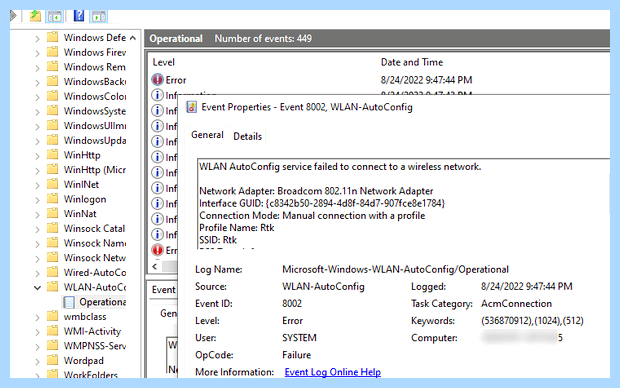Select WindowsUIIm tree item

point(95,125)
